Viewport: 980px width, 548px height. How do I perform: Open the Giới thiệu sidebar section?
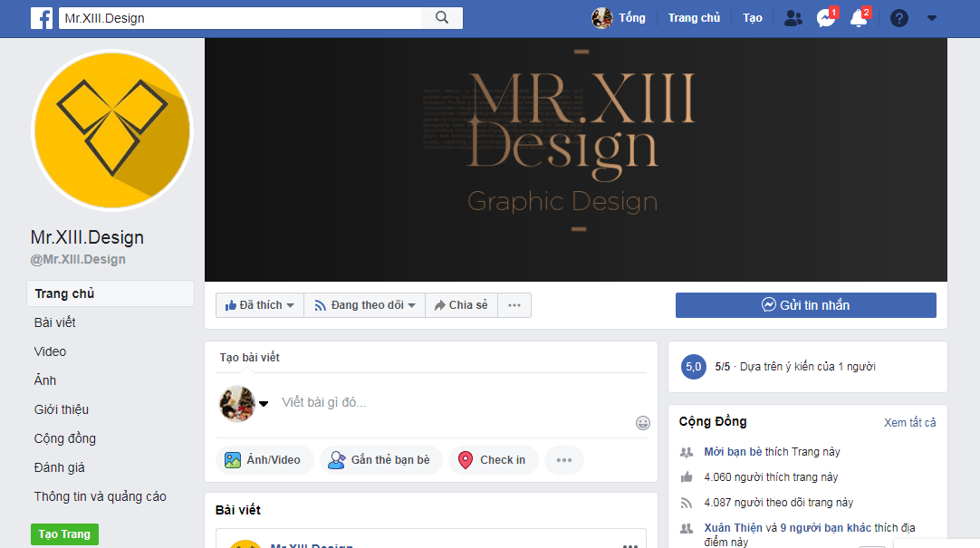(x=62, y=410)
